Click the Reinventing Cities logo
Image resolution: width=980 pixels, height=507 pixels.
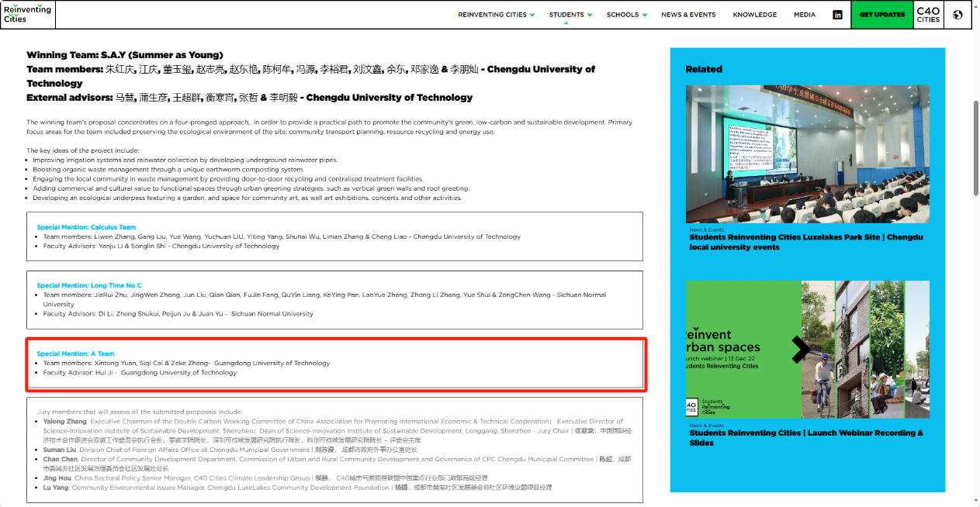27,14
